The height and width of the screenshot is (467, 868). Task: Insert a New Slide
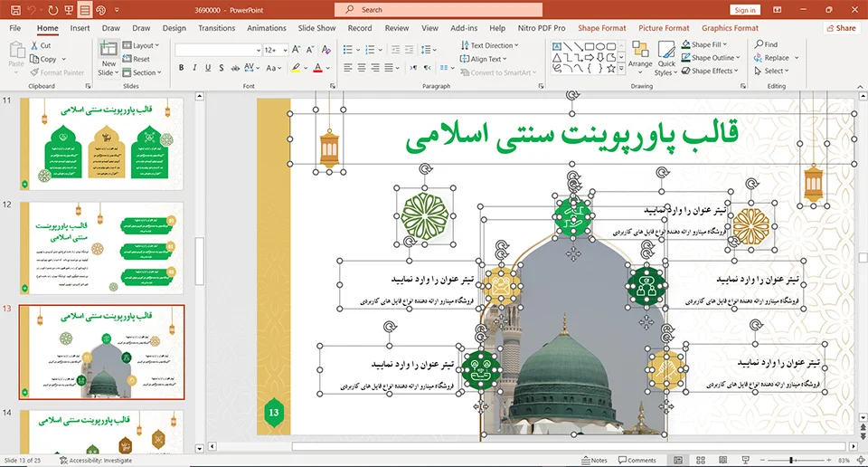click(x=108, y=58)
